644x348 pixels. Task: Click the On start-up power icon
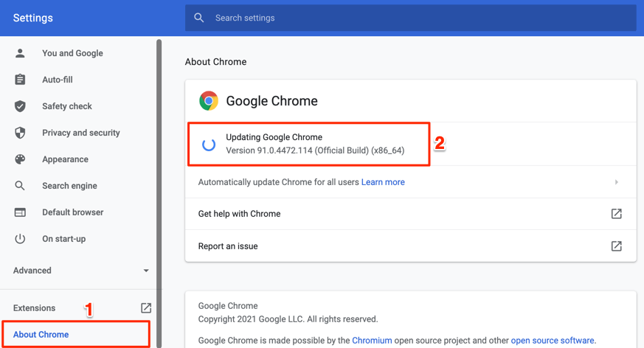tap(20, 239)
